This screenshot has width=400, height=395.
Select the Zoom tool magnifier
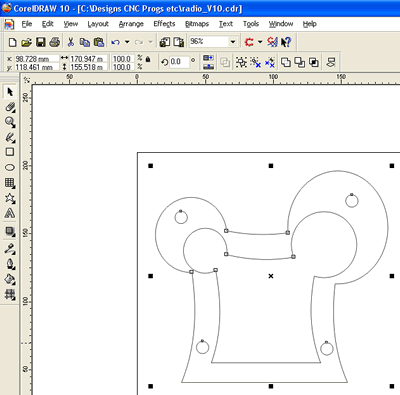(10, 122)
